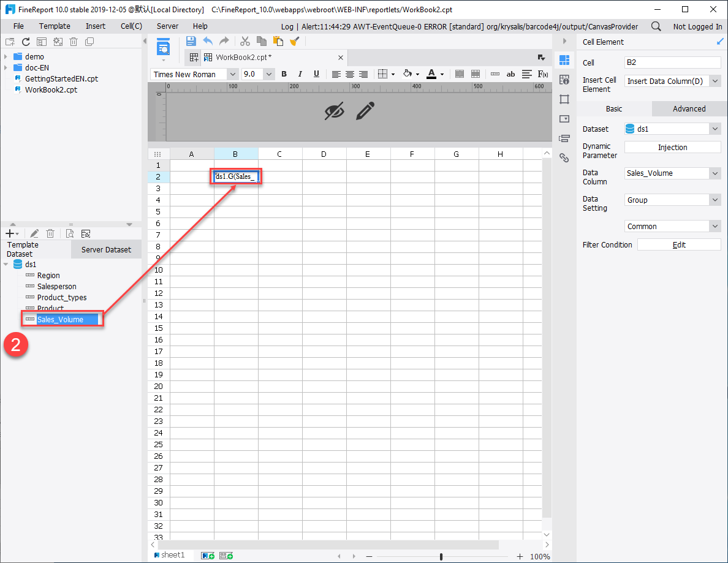Open the font size dropdown
This screenshot has width=728, height=563.
(x=268, y=74)
